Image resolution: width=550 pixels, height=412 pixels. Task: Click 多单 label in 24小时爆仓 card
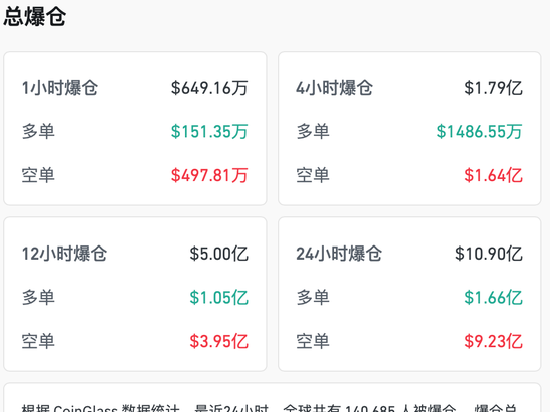click(313, 297)
